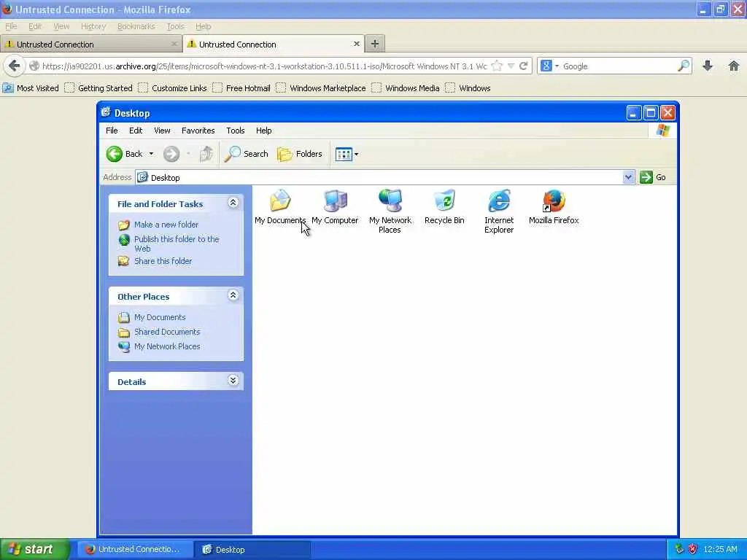The image size is (747, 560).
Task: Click Firefox browser back arrow
Action: point(15,66)
